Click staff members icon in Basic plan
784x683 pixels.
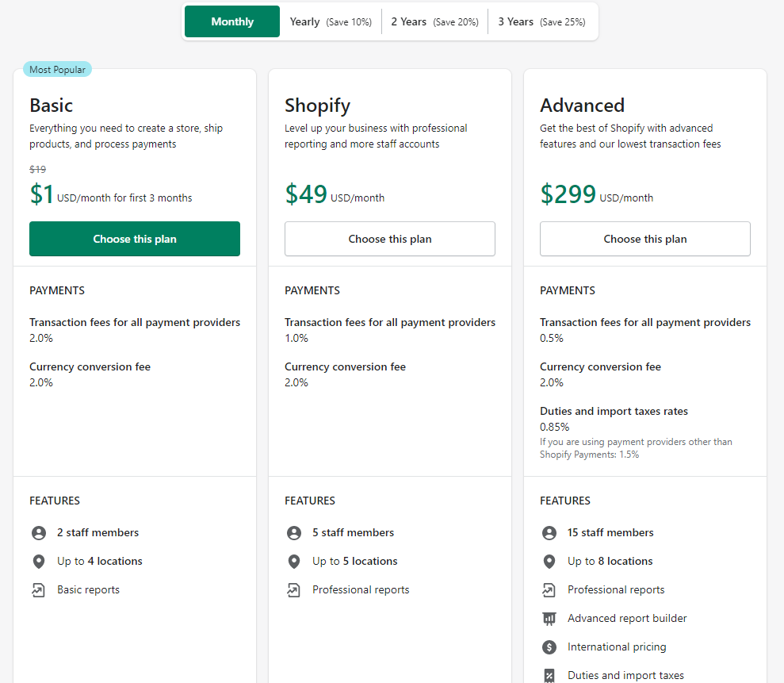pos(38,533)
